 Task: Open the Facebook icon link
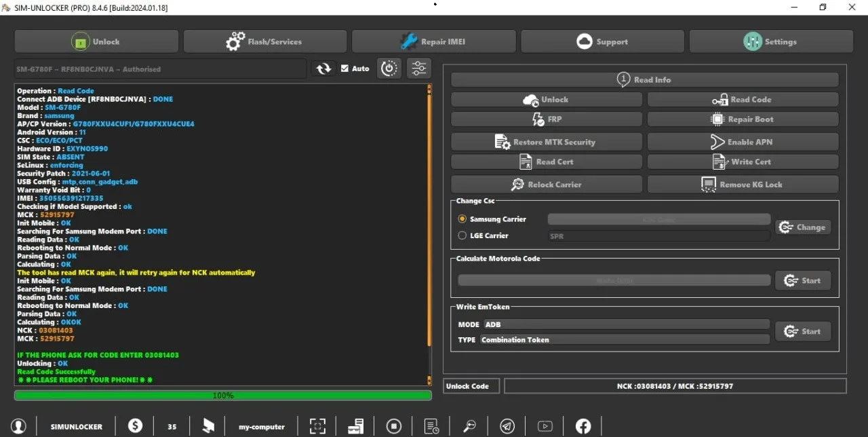click(x=583, y=426)
